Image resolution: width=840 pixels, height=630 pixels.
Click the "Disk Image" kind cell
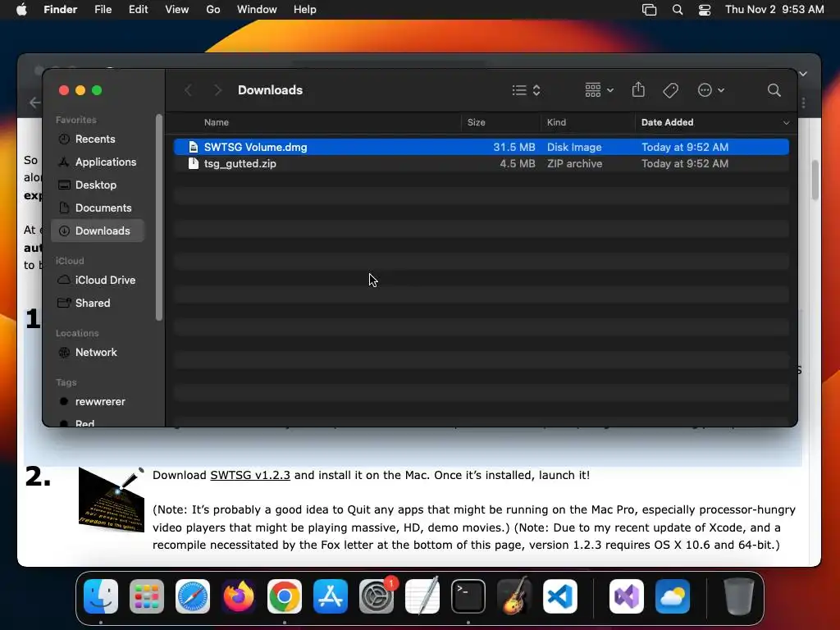tap(574, 147)
